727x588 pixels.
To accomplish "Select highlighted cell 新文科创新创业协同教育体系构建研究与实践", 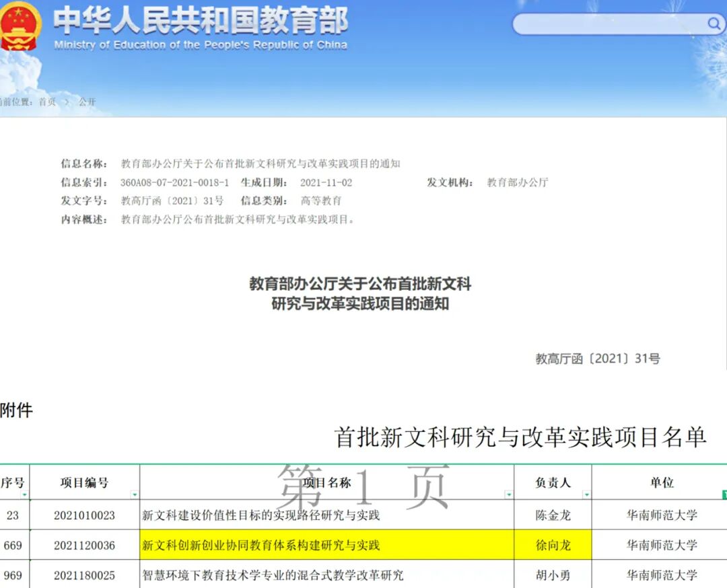I will [x=327, y=545].
